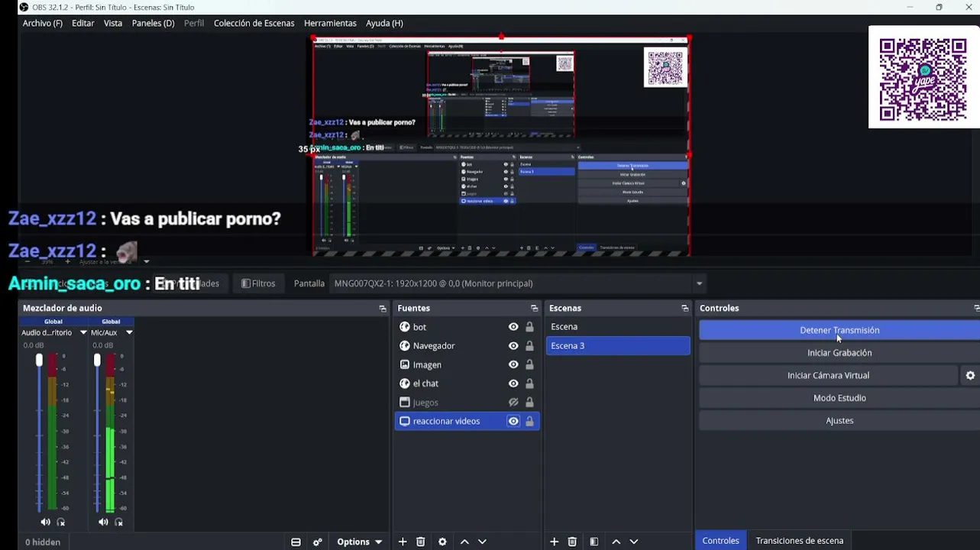Toggle lock on reaccionar videos source
Image resolution: width=980 pixels, height=550 pixels.
point(529,421)
